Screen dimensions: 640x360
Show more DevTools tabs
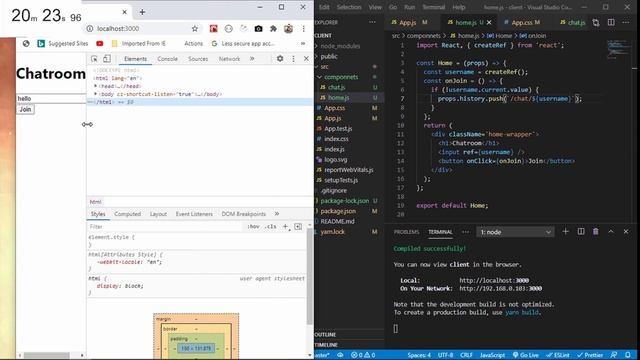point(252,59)
